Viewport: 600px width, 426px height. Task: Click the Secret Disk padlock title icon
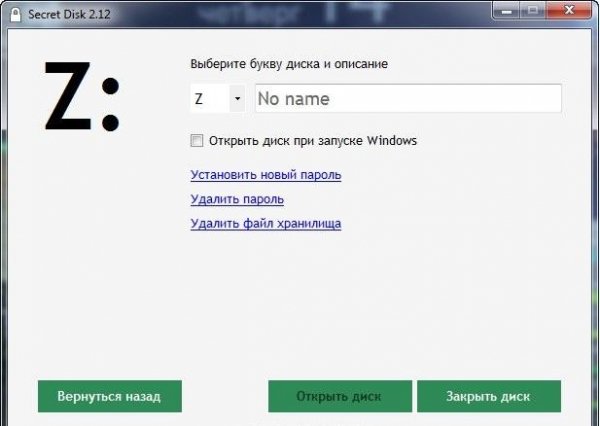click(x=15, y=15)
